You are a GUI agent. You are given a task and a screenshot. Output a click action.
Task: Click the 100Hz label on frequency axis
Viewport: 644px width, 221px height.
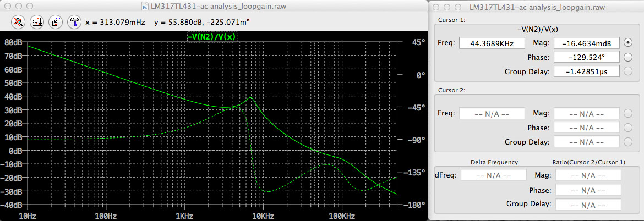(x=106, y=216)
